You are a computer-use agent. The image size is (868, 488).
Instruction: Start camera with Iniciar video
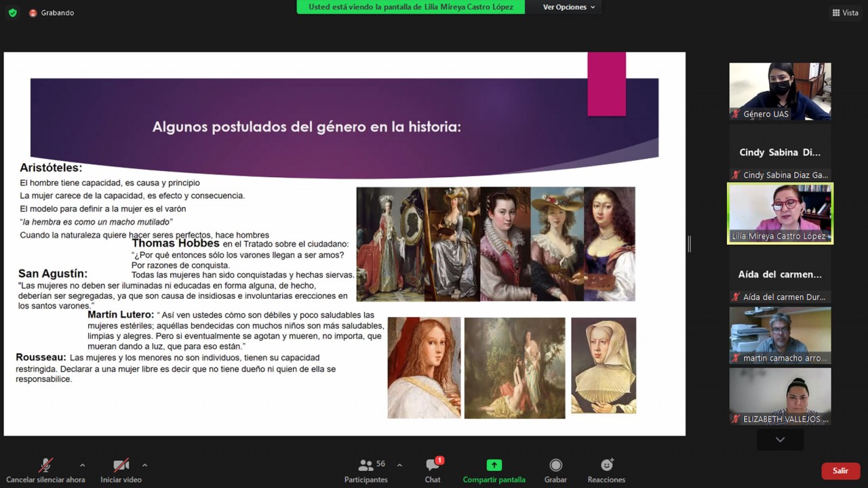point(121,470)
